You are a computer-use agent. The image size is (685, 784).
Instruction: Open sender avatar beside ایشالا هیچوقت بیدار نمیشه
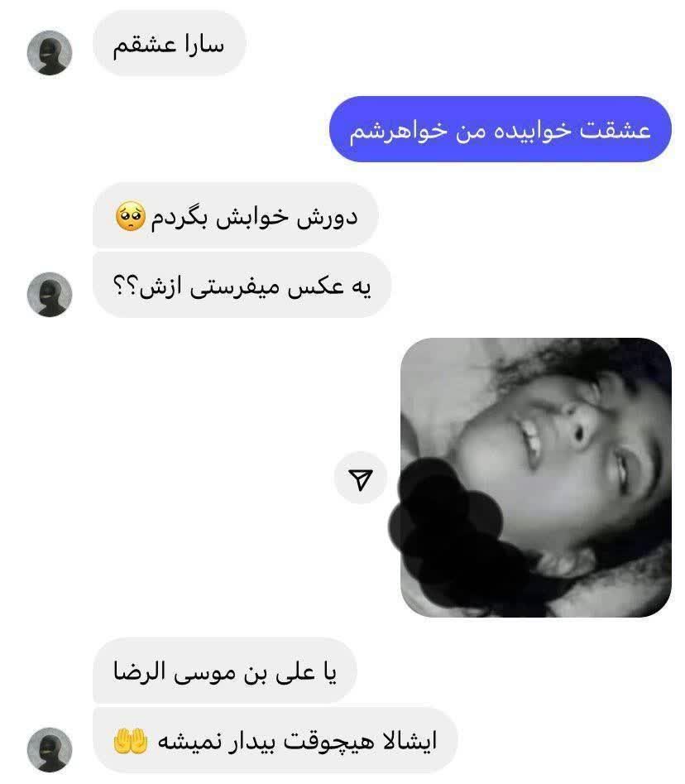[x=50, y=749]
